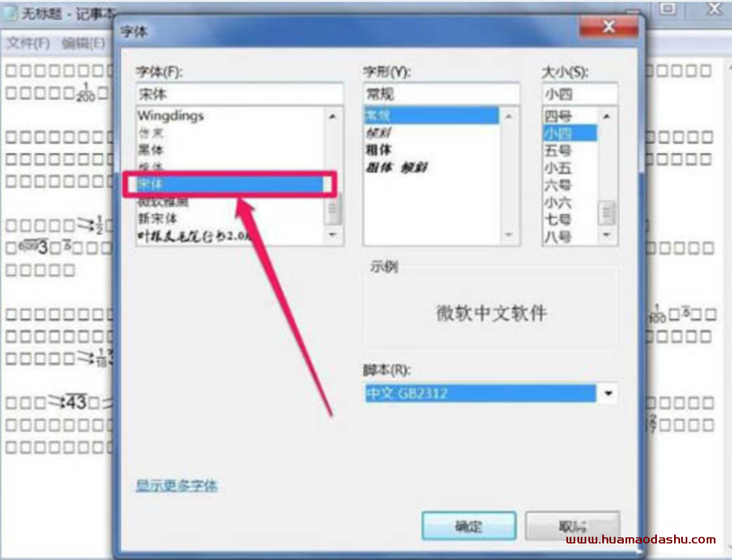
Task: Select the 中文 GB2312 script combo box
Action: coord(490,394)
